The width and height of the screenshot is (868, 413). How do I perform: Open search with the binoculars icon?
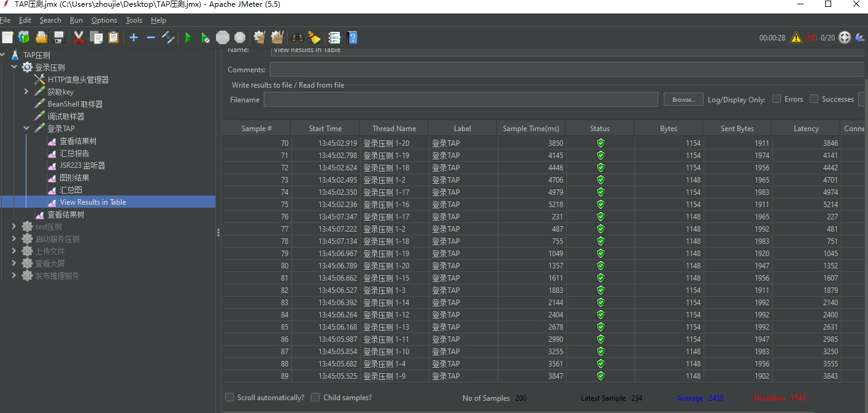coord(298,38)
